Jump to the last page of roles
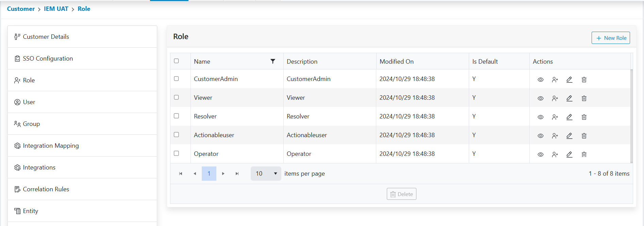The height and width of the screenshot is (226, 644). (x=237, y=174)
